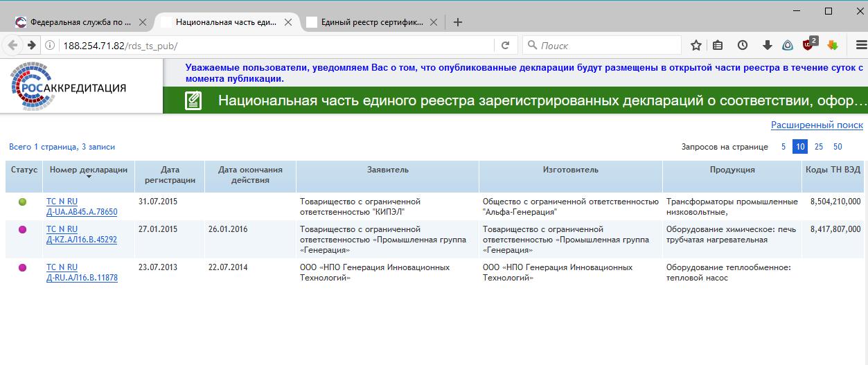
Task: Click Всего 1 страница, 3 записи text
Action: pos(62,147)
